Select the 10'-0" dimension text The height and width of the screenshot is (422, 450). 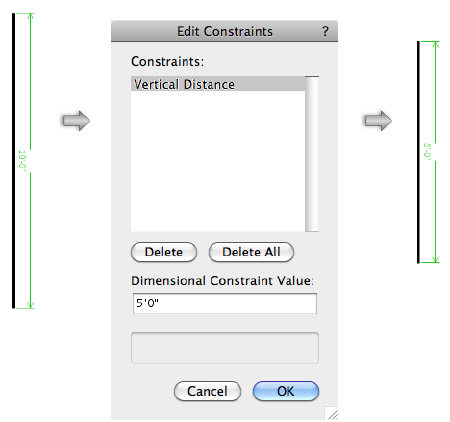[x=22, y=161]
